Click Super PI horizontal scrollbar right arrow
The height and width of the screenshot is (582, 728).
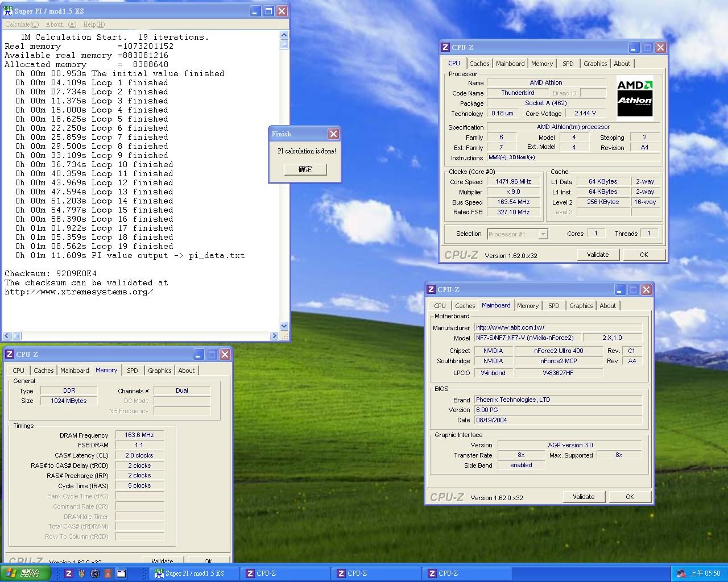coord(275,336)
